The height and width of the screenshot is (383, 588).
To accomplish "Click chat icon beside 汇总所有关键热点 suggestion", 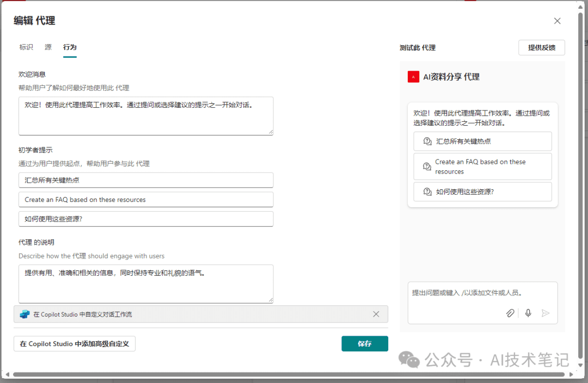I will pos(427,141).
